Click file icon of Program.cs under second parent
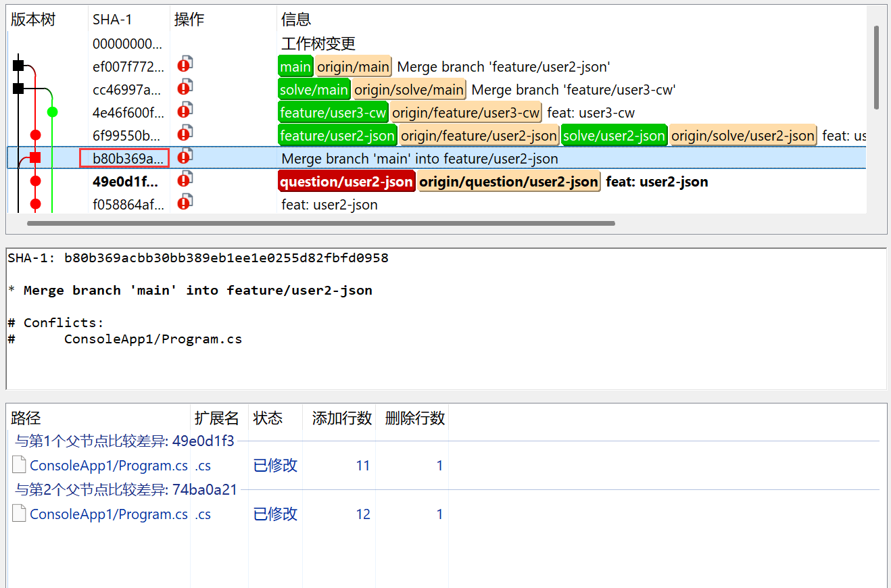This screenshot has width=891, height=588. point(20,514)
